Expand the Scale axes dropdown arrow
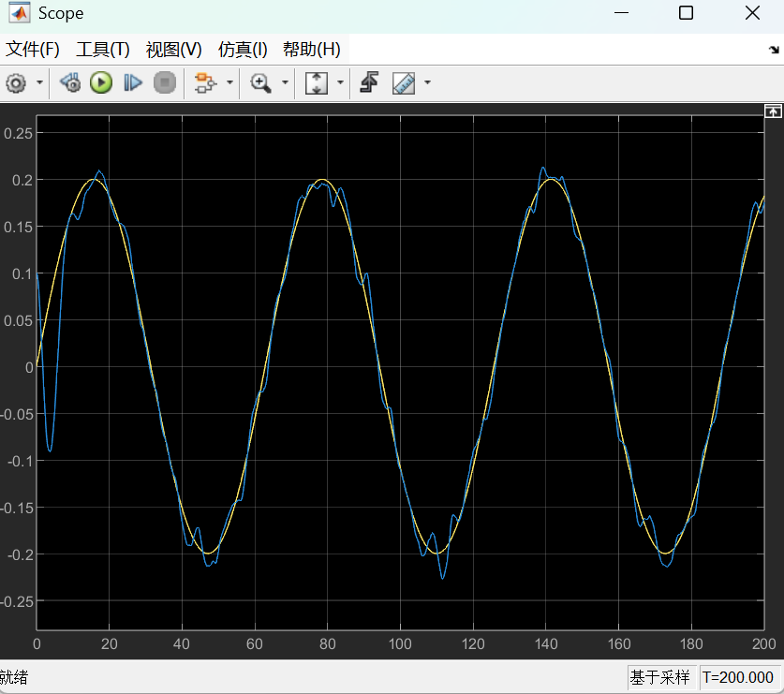 [340, 83]
